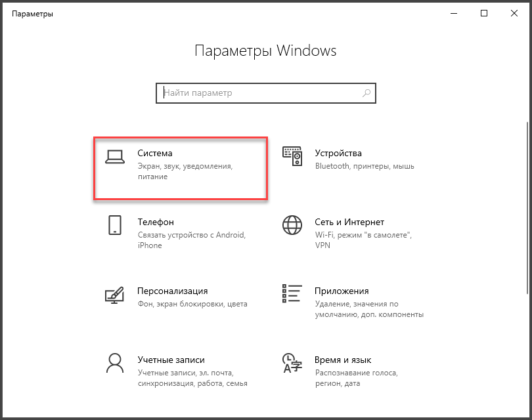The image size is (532, 420).
Task: Click 'Wi-Fi, режим "в самолете", VPN' text
Action: (363, 240)
